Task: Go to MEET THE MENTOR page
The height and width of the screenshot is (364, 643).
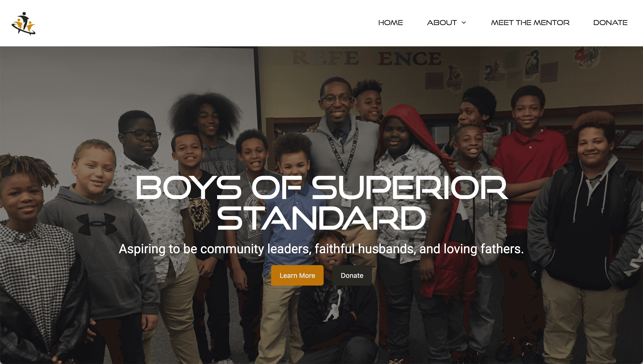Action: tap(530, 23)
